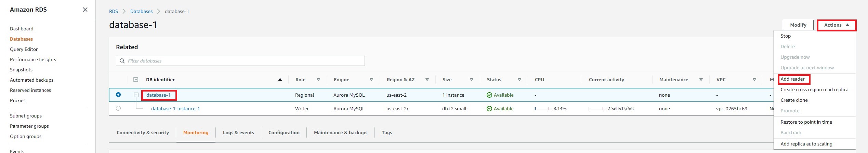Open Region & AZ column sort dropdown
The height and width of the screenshot is (153, 868).
click(427, 80)
